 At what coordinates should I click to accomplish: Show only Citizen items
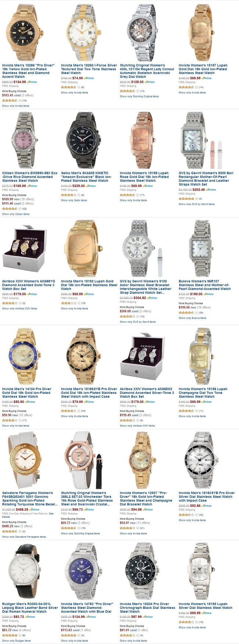16,214
